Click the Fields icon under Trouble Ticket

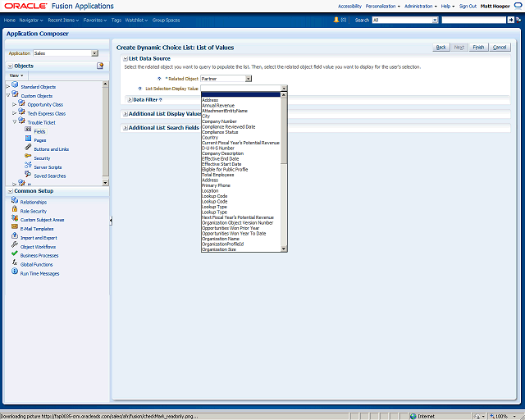click(28, 130)
